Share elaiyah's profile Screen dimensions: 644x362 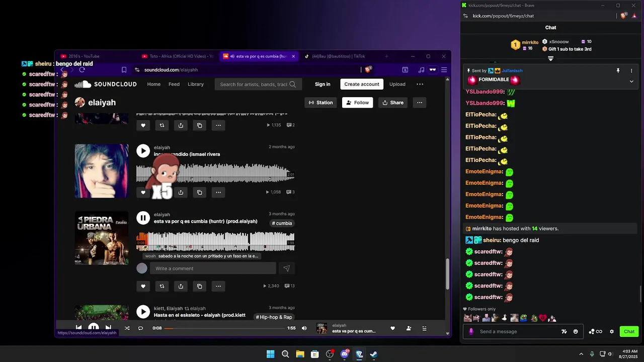point(393,103)
